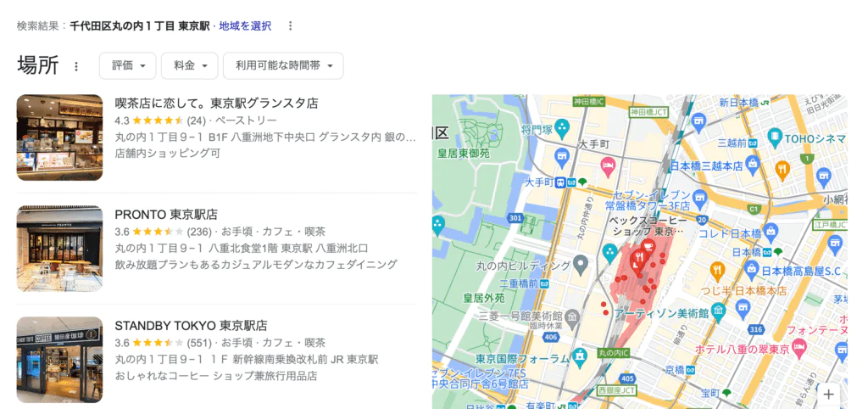Click the 大手町 station train icon
This screenshot has width=868, height=409.
point(561,182)
